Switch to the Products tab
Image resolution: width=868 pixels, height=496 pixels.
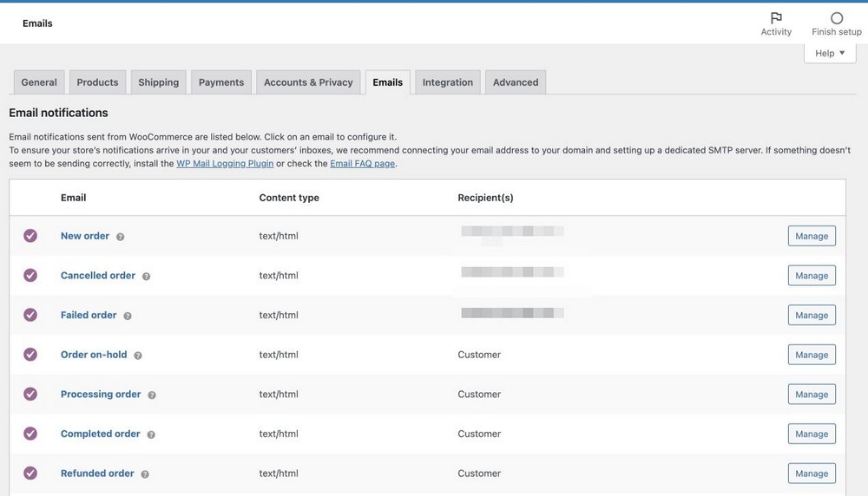[x=97, y=82]
